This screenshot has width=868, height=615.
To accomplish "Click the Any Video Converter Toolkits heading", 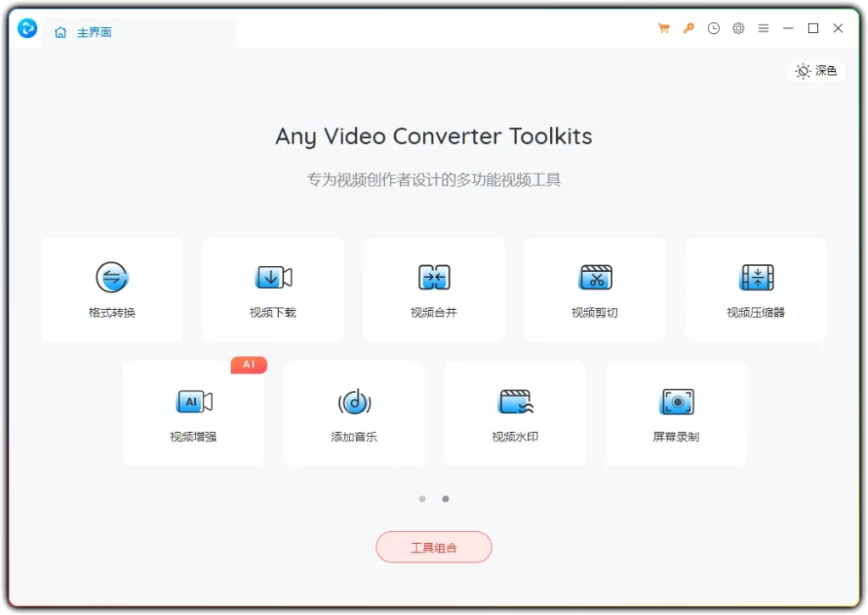I will point(434,136).
